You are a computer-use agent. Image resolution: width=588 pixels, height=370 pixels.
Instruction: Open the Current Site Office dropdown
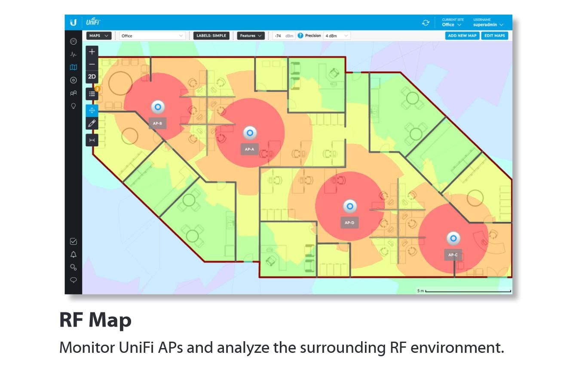(452, 22)
